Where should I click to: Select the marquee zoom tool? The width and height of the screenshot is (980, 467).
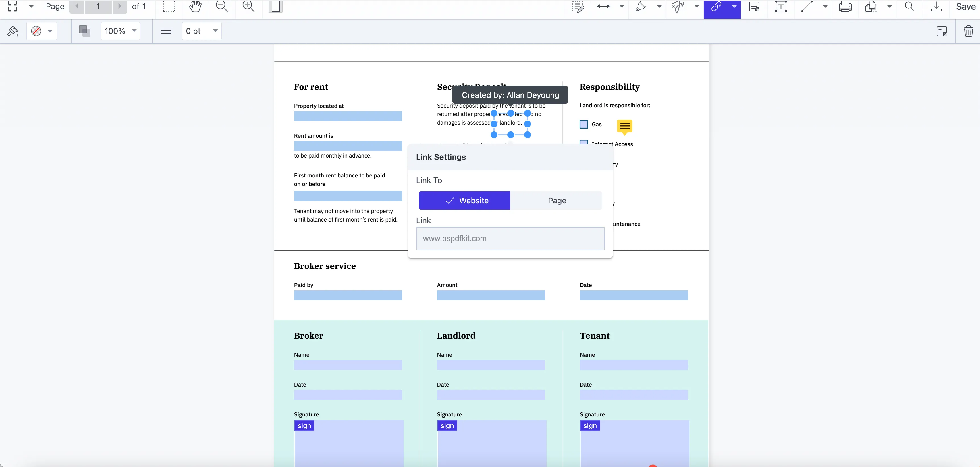(169, 6)
